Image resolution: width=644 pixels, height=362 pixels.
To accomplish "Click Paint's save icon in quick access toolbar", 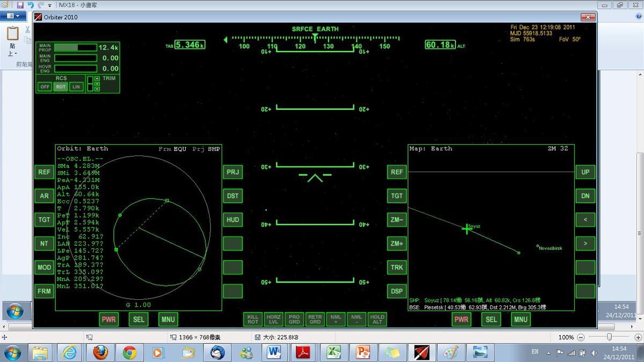I will pyautogui.click(x=20, y=5).
